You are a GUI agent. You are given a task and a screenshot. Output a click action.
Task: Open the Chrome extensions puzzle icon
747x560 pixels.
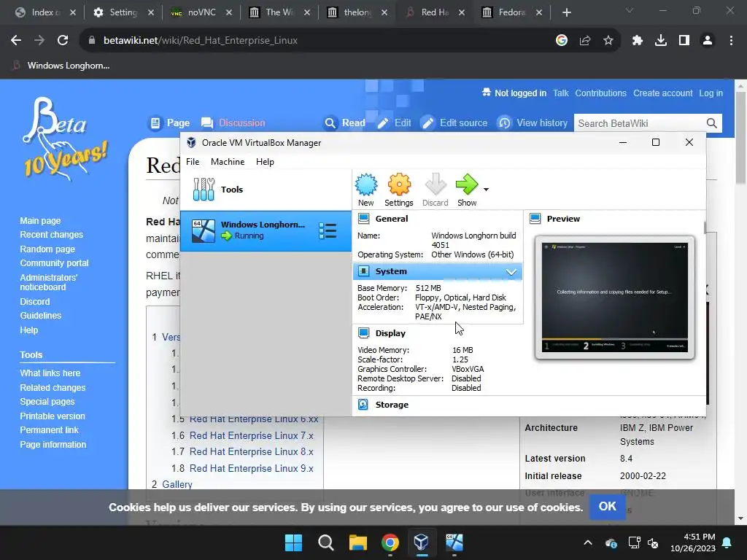[637, 41]
